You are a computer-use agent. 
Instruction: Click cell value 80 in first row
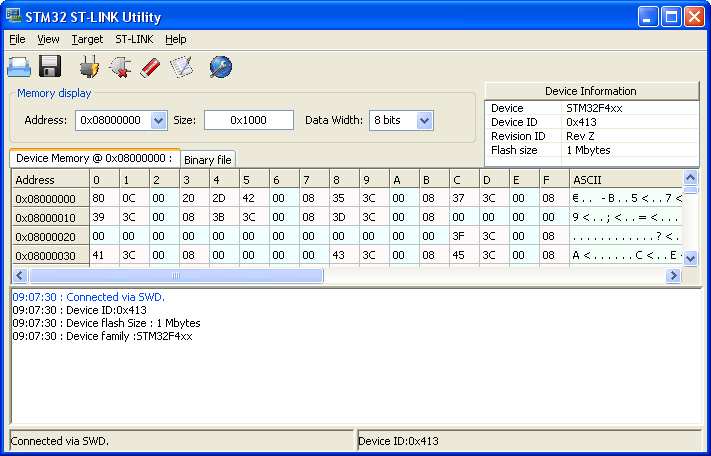[104, 198]
